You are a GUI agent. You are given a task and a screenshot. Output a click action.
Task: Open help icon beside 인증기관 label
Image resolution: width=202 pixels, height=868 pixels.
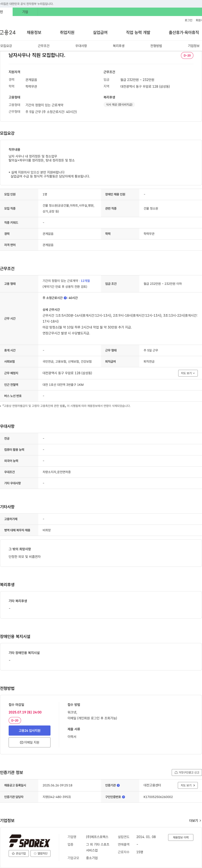[x=118, y=785]
